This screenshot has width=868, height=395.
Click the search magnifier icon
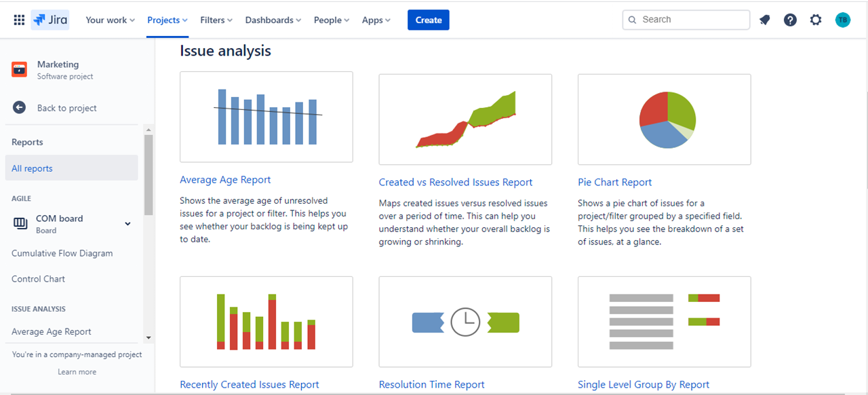click(631, 20)
